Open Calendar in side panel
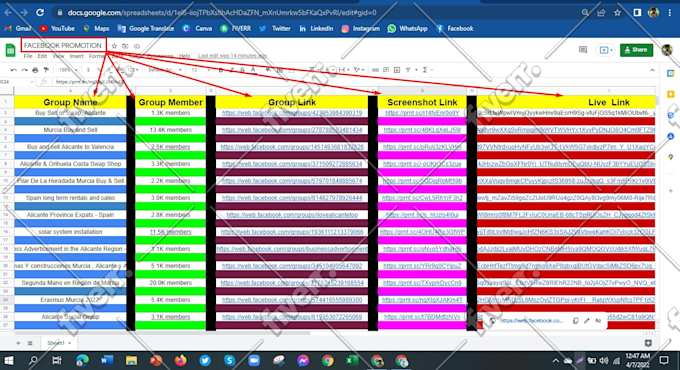The height and width of the screenshot is (370, 680). [x=670, y=73]
